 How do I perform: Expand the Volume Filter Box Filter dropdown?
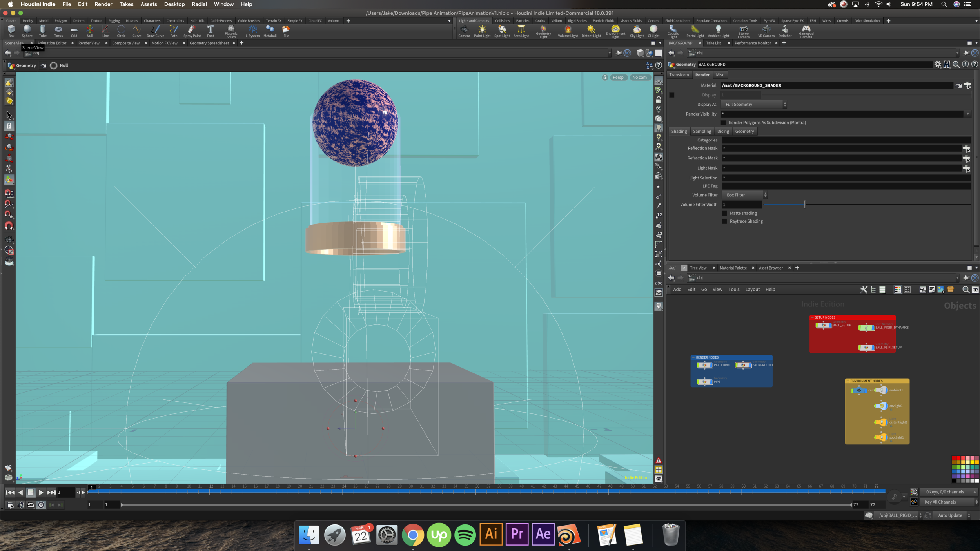(744, 195)
